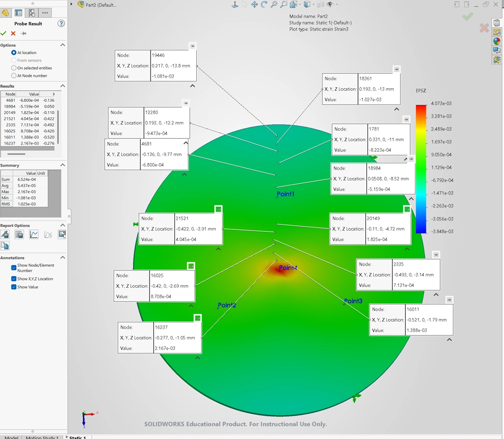
Task: Select node 16237 row in Results
Action: (x=28, y=143)
